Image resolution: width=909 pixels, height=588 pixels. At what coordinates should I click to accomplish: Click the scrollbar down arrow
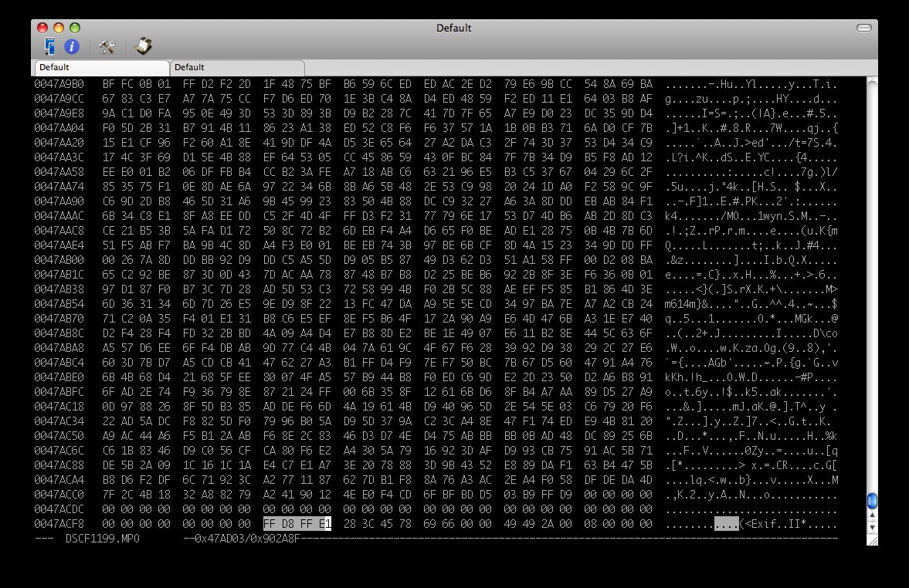point(871,528)
